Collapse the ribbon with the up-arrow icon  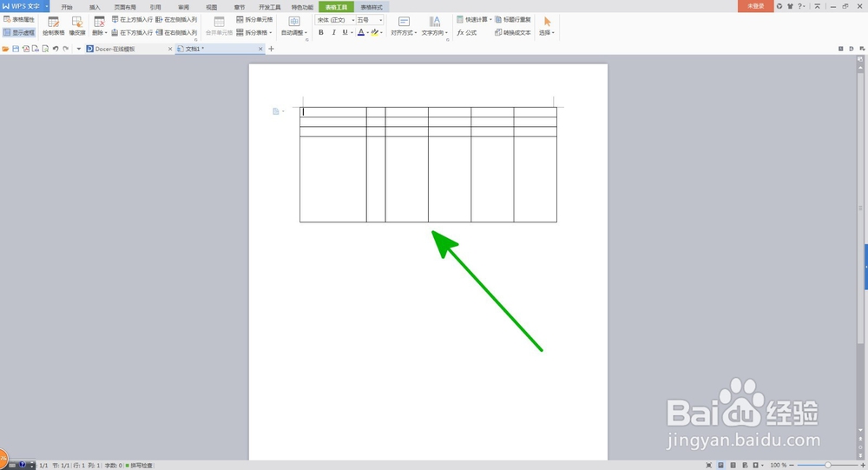817,6
